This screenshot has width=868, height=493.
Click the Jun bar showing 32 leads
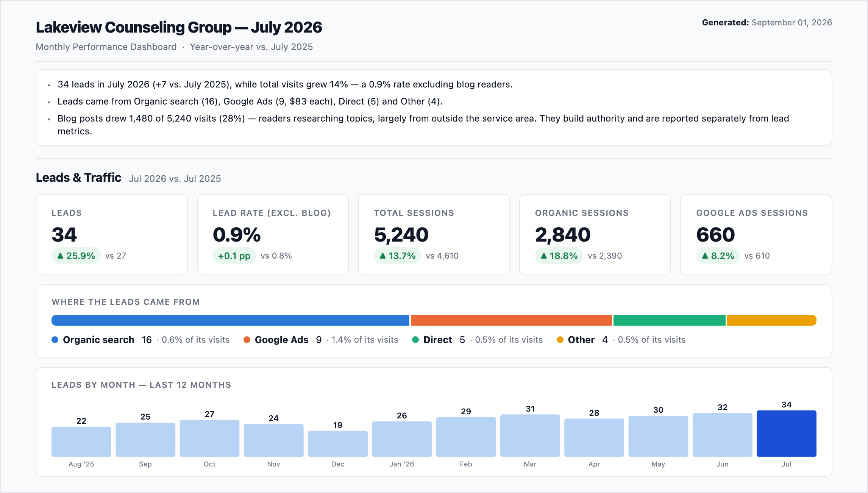pyautogui.click(x=723, y=435)
